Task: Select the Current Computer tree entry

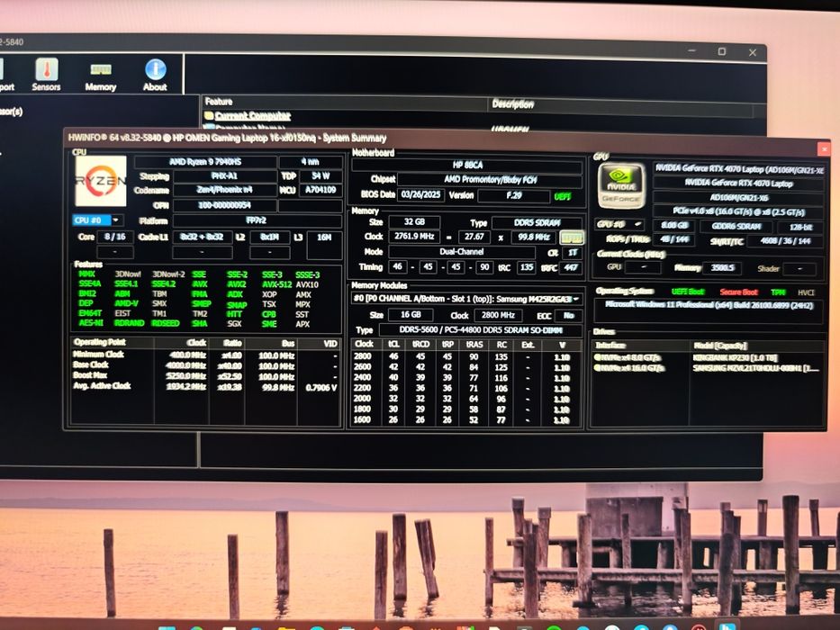Action: [x=252, y=116]
